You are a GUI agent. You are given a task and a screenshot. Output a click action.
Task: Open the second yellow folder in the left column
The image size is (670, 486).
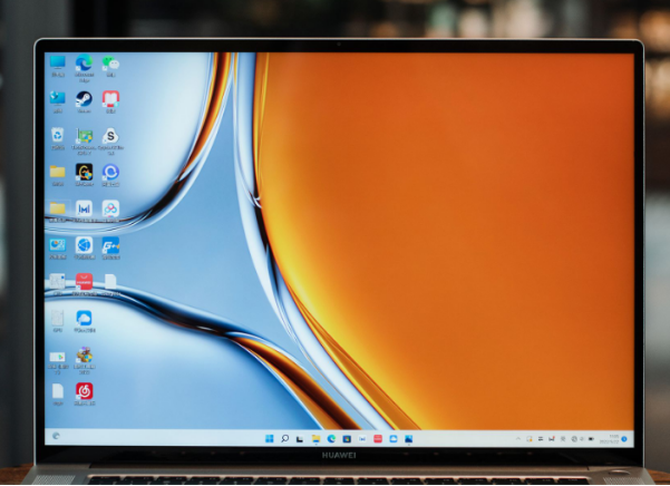[57, 209]
